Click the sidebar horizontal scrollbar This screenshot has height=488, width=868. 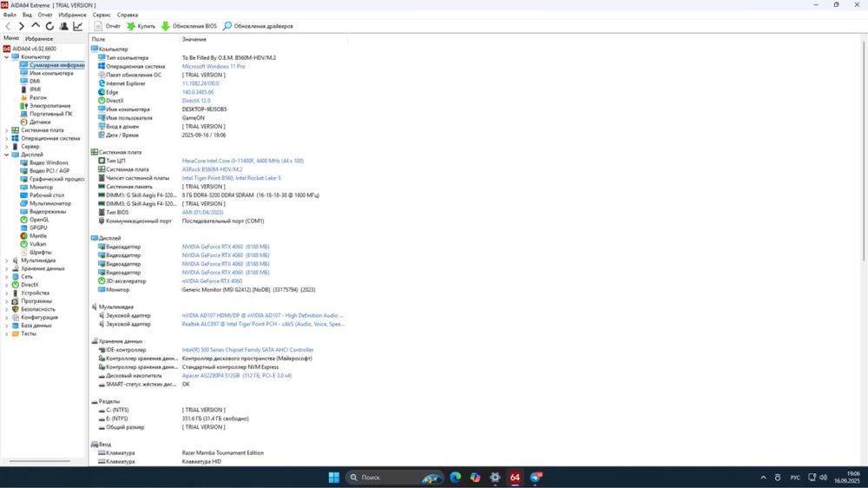[40, 461]
